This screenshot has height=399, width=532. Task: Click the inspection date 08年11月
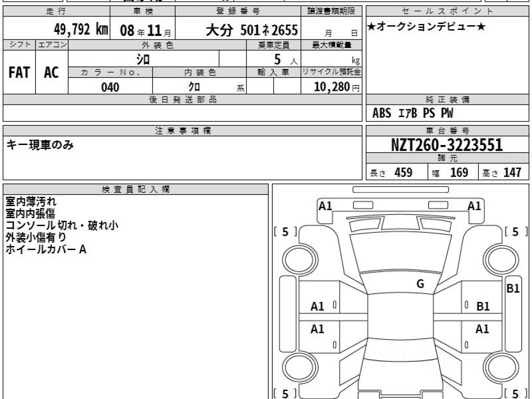coord(145,31)
